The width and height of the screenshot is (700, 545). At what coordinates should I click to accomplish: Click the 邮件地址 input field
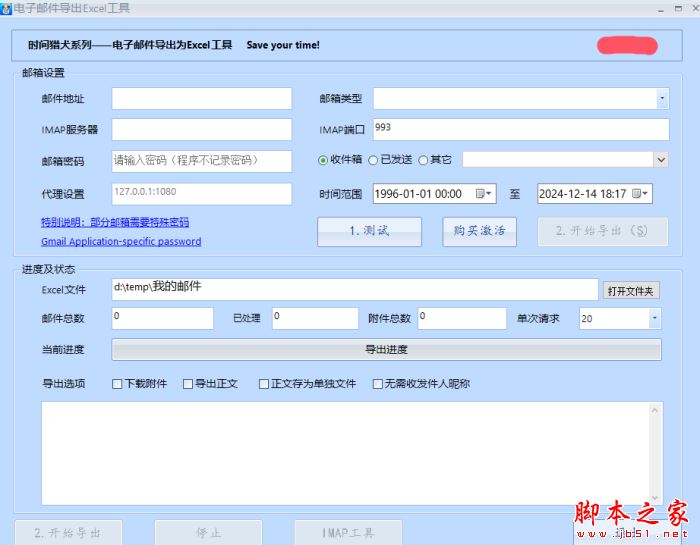pos(201,99)
